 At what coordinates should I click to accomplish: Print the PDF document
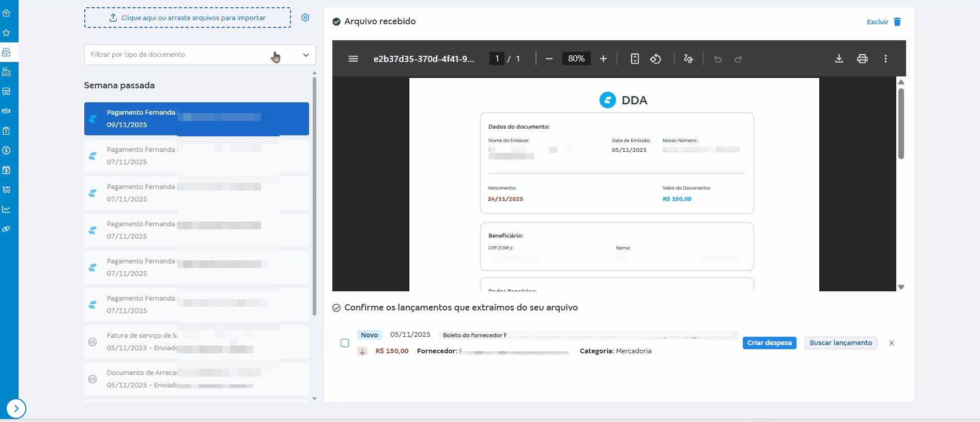coord(862,59)
